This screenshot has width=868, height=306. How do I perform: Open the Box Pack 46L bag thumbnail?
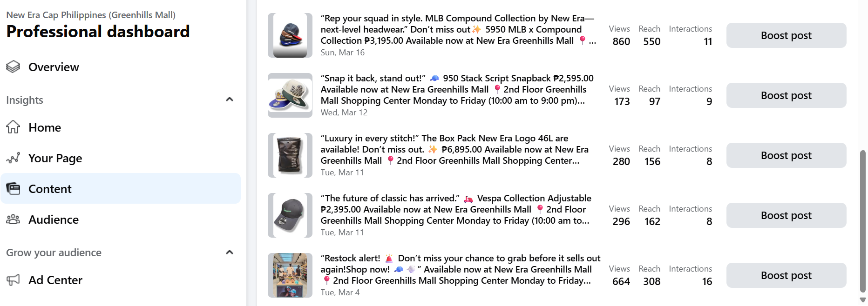[290, 155]
